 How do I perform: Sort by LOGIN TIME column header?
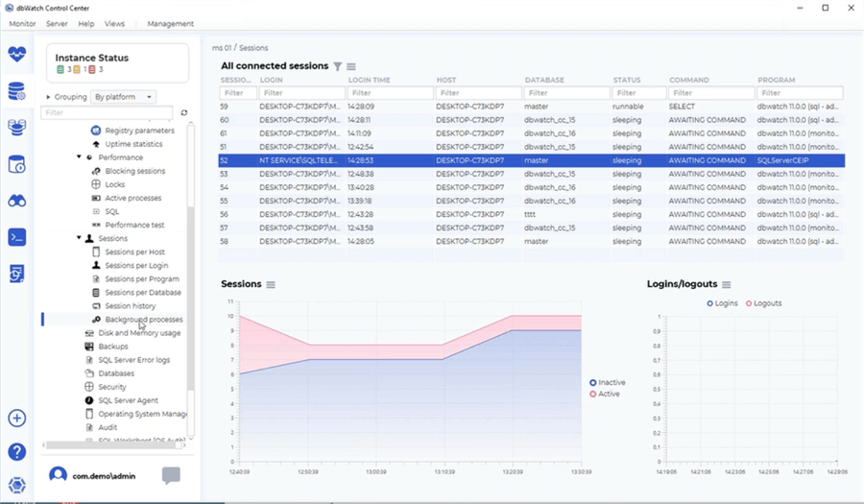pyautogui.click(x=370, y=80)
